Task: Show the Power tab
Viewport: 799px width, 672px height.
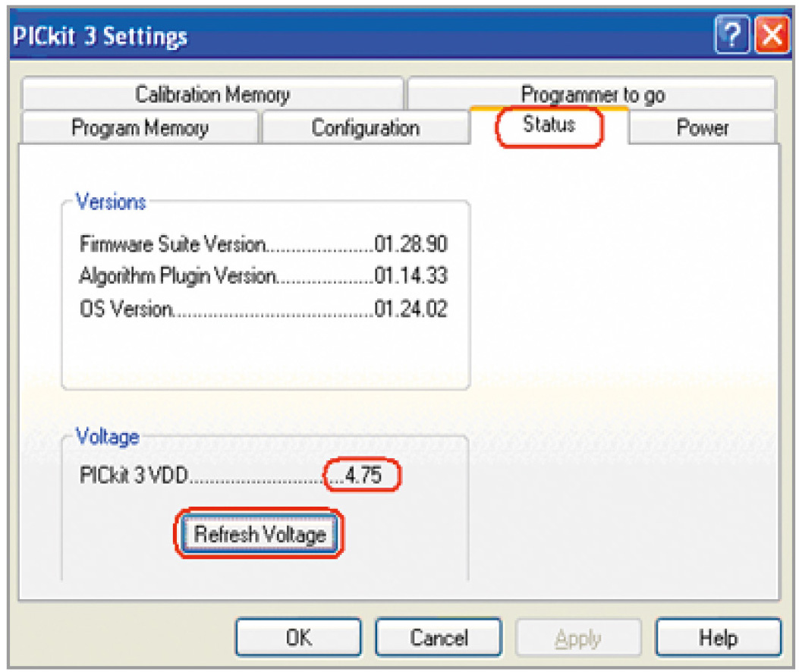Action: pyautogui.click(x=702, y=127)
